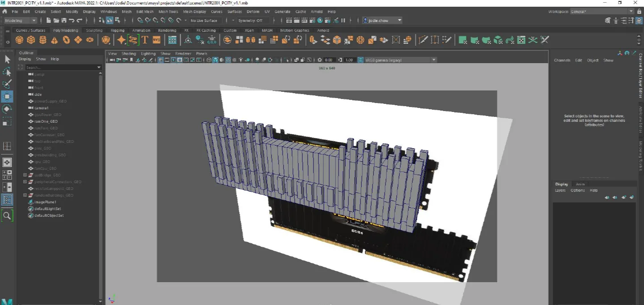Open the Outliner Display menu
The height and width of the screenshot is (305, 644).
25,59
